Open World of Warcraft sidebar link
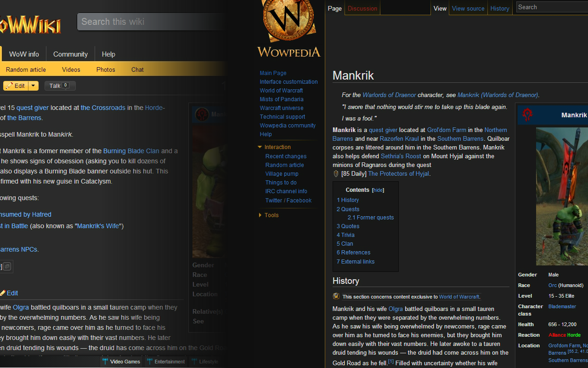Viewport: 588px width, 368px height. point(281,91)
